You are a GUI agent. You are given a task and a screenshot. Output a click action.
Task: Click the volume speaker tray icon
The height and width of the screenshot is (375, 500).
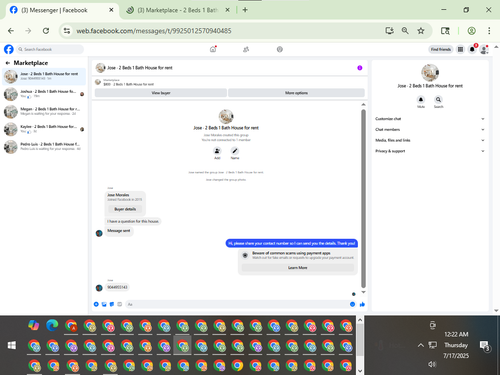432,364
